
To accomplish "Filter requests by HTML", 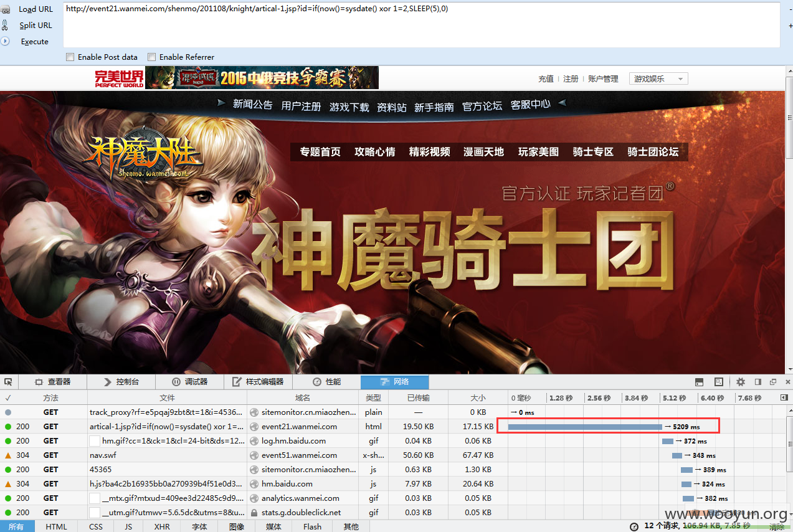I will point(56,527).
